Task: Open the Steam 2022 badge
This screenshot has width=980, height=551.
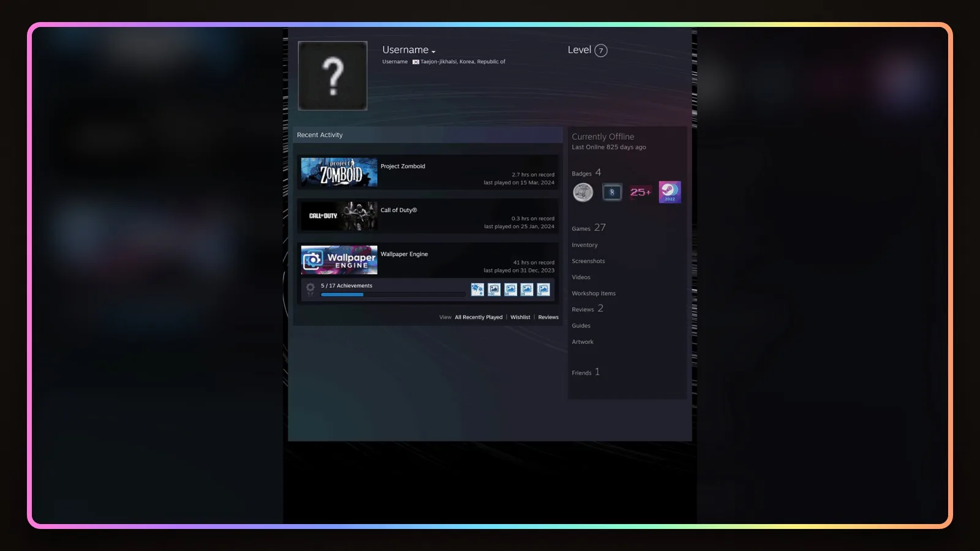Action: 670,192
